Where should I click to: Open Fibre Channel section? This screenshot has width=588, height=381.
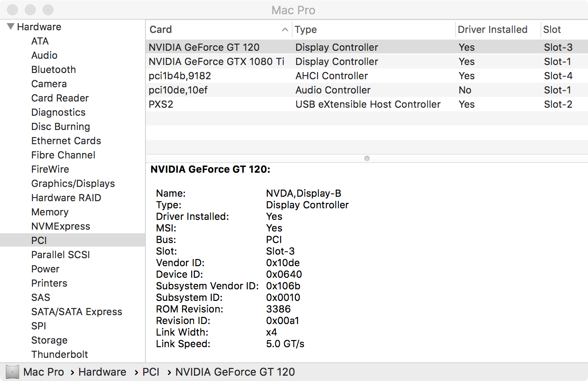tap(63, 155)
